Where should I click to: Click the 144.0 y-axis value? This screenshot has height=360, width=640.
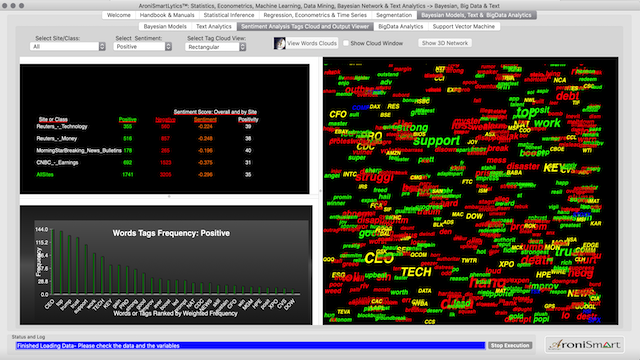pos(42,230)
